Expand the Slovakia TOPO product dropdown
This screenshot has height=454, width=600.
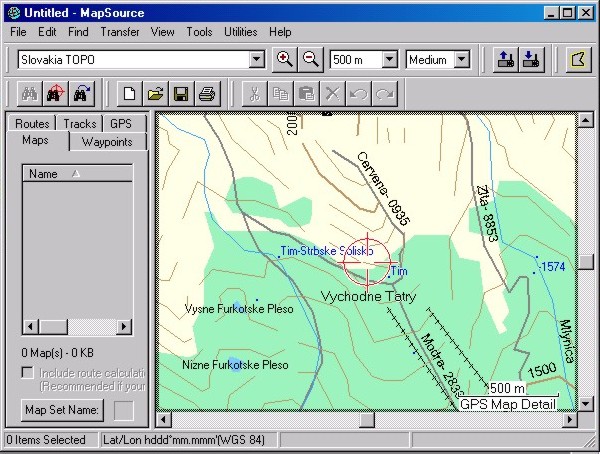(x=256, y=60)
